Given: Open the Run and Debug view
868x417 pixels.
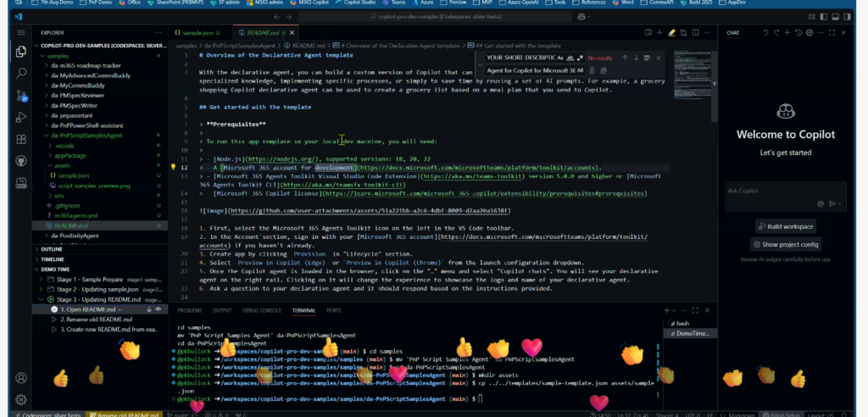Looking at the screenshot, I should click(21, 117).
